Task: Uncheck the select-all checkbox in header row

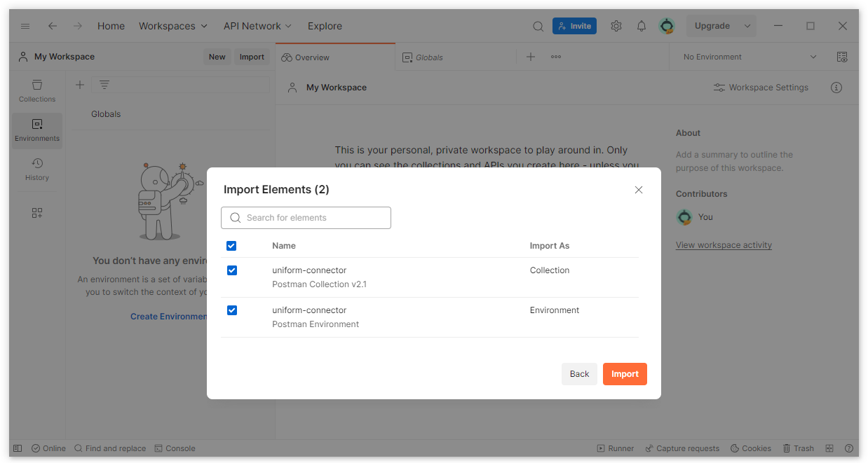Action: click(231, 246)
